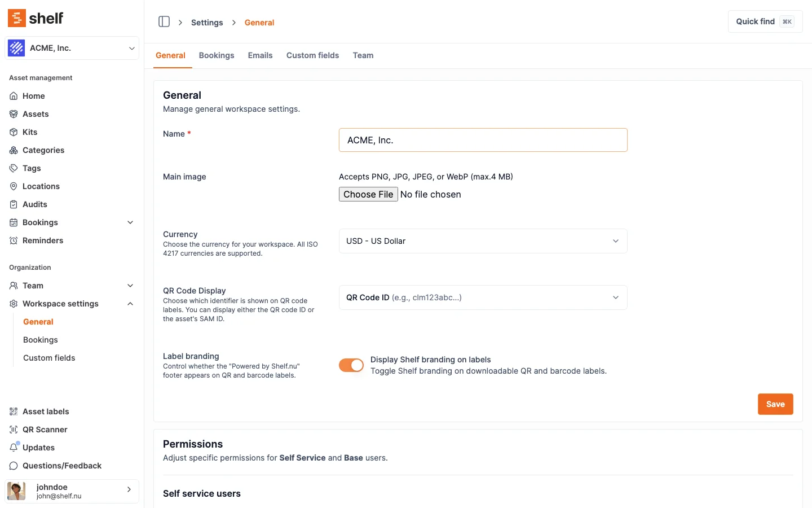Open the Tags page
This screenshot has height=508, width=812.
click(x=32, y=168)
